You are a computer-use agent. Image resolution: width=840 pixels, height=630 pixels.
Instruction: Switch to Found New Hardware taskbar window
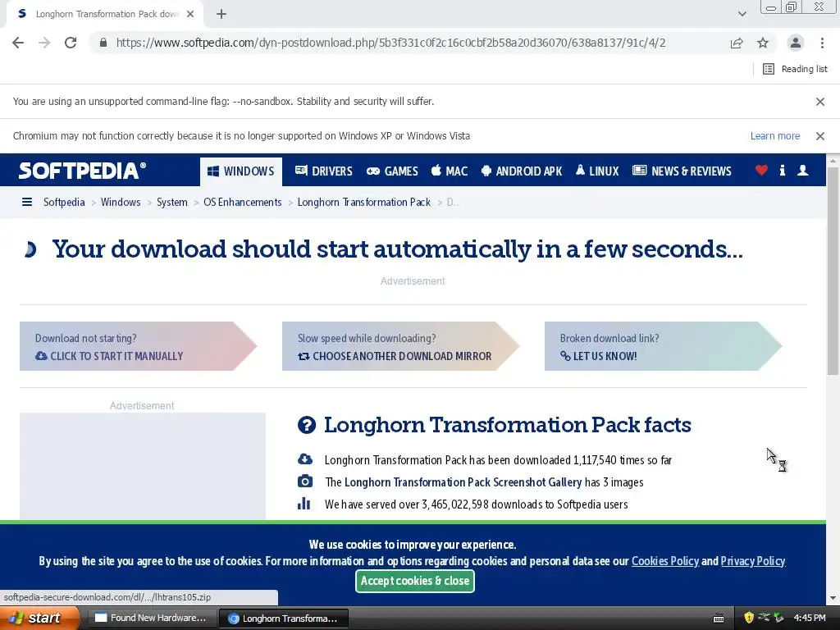pyautogui.click(x=152, y=619)
